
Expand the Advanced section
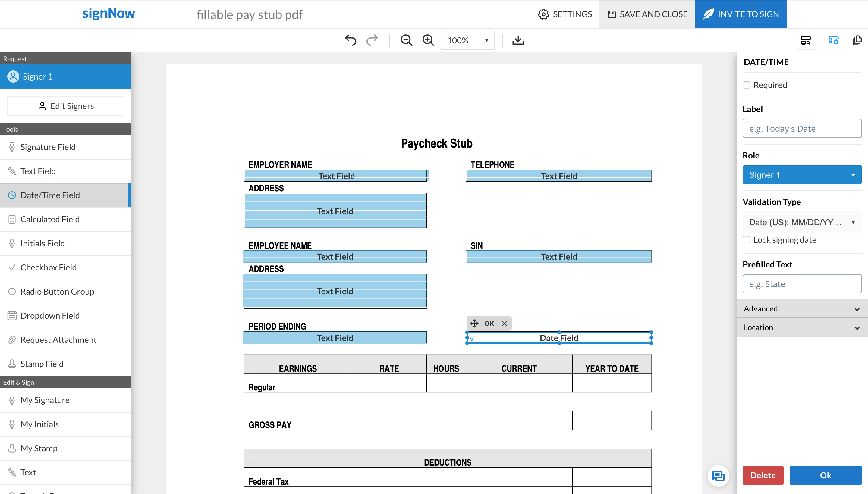tap(801, 309)
